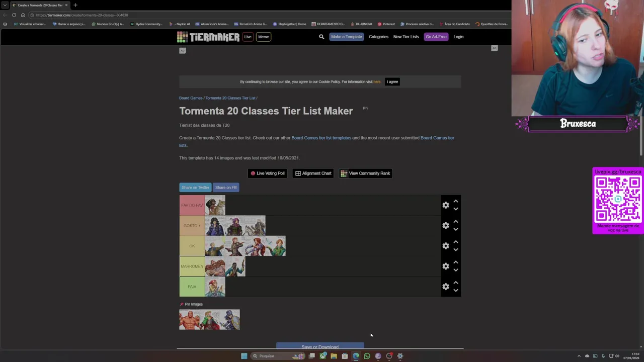Click the Pin Images pin icon
Image resolution: width=644 pixels, height=362 pixels.
click(x=182, y=304)
